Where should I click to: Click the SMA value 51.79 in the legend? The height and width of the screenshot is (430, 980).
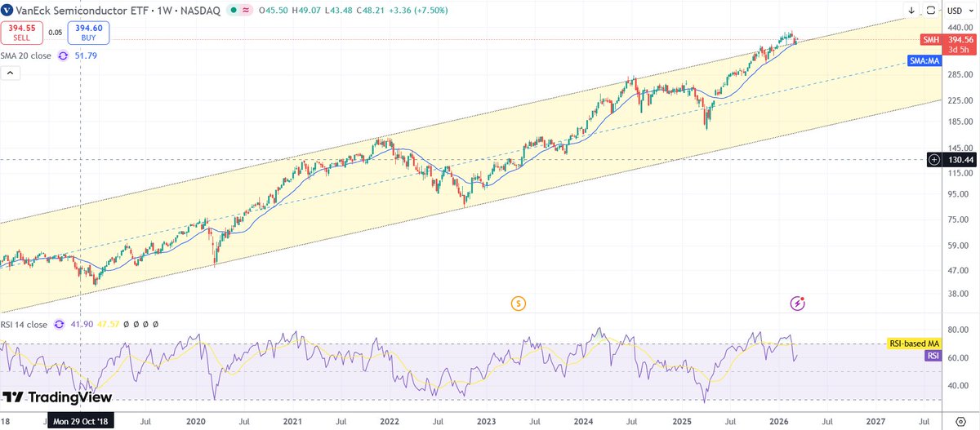click(x=85, y=55)
